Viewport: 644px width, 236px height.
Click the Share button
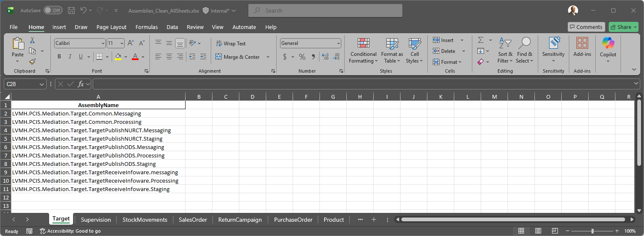pos(621,27)
